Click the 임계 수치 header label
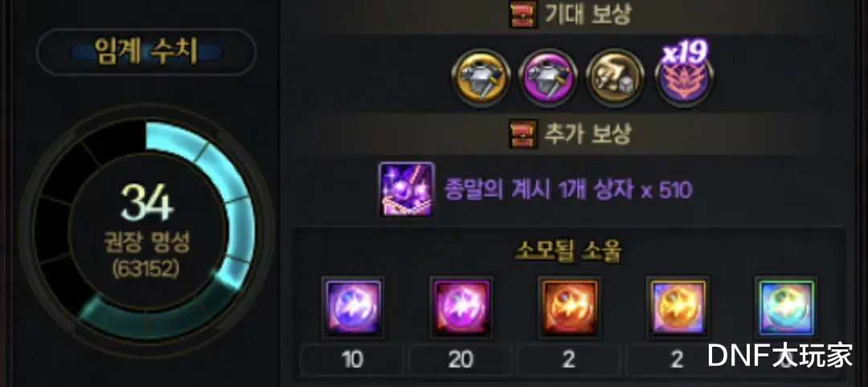Image resolution: width=868 pixels, height=387 pixels. (146, 52)
